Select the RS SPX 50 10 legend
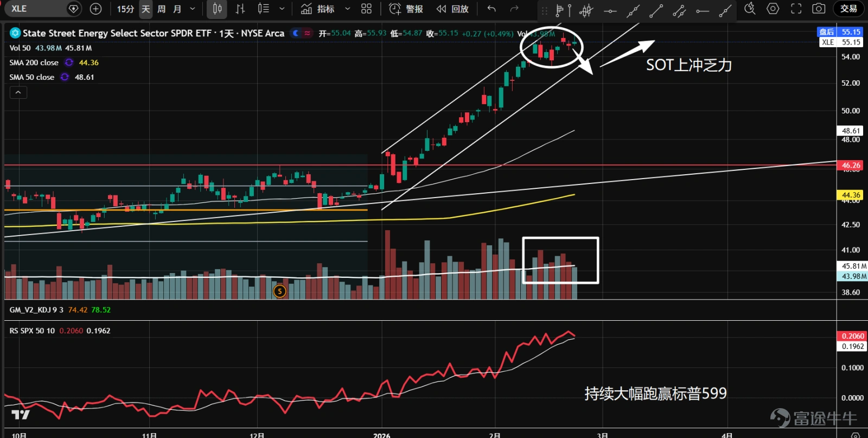 pyautogui.click(x=32, y=331)
